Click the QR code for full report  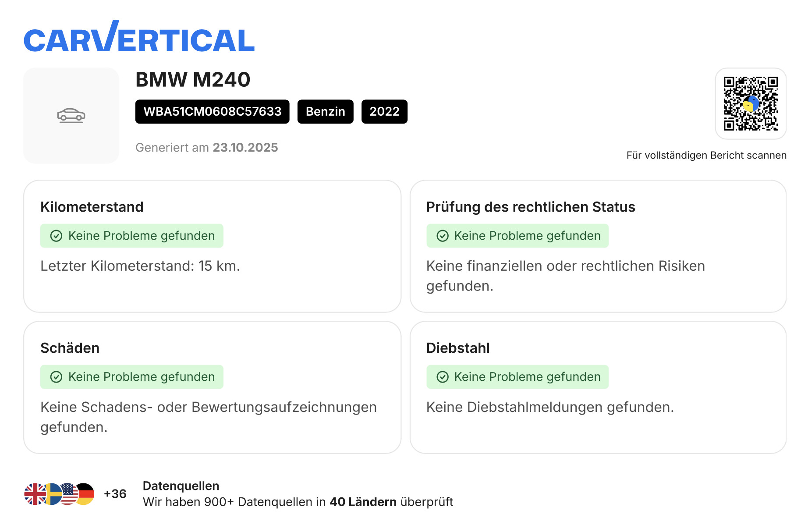[x=750, y=104]
